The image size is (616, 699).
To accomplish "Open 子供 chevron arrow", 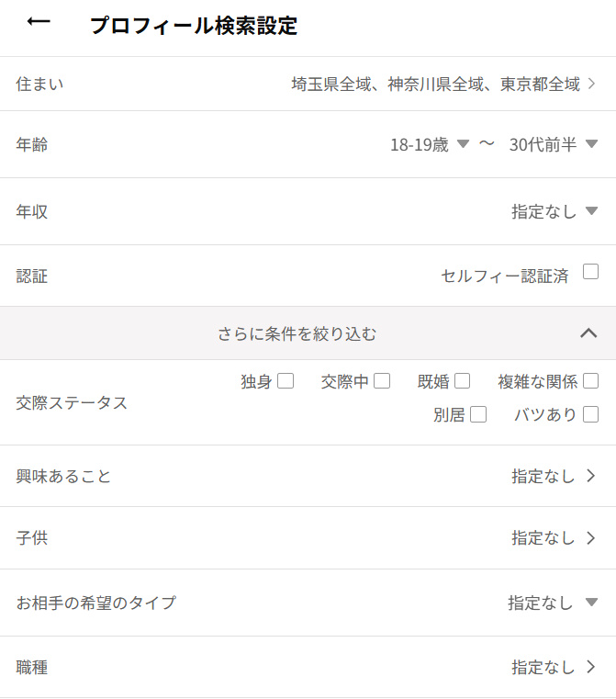I will coord(590,537).
